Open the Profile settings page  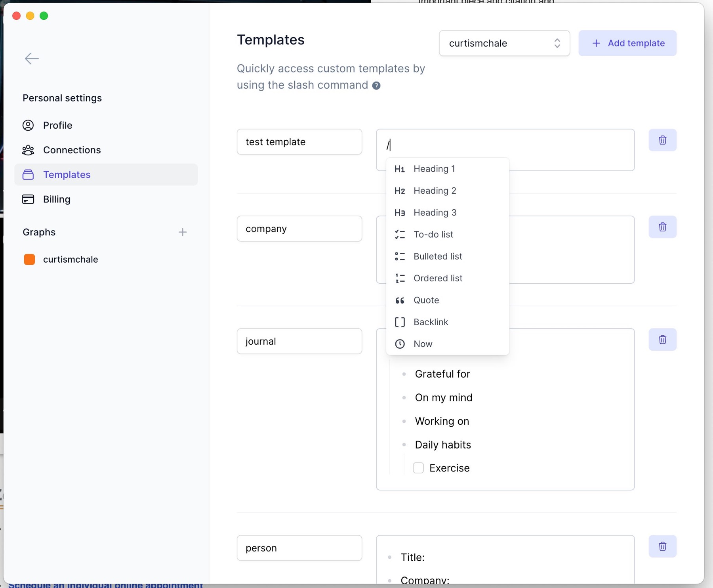pos(57,125)
